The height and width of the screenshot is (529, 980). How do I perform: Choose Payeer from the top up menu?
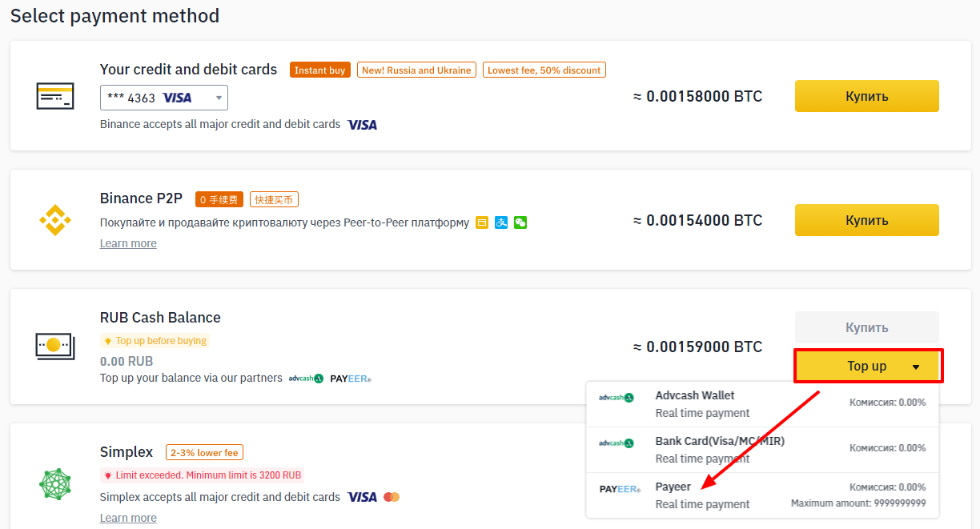point(761,495)
